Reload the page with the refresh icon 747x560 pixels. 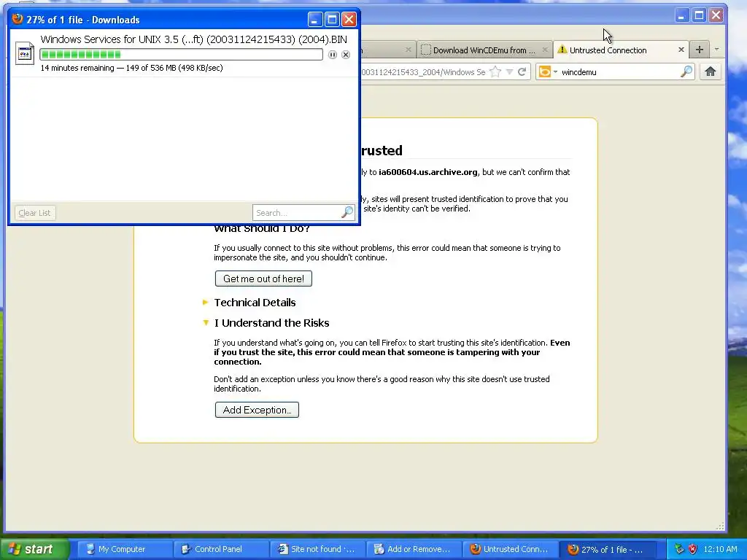[522, 72]
